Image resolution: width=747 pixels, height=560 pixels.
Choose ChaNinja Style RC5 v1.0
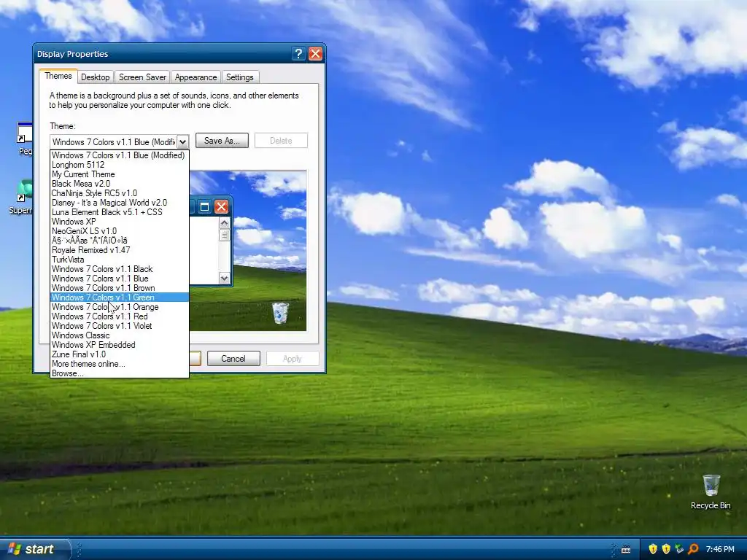point(120,193)
